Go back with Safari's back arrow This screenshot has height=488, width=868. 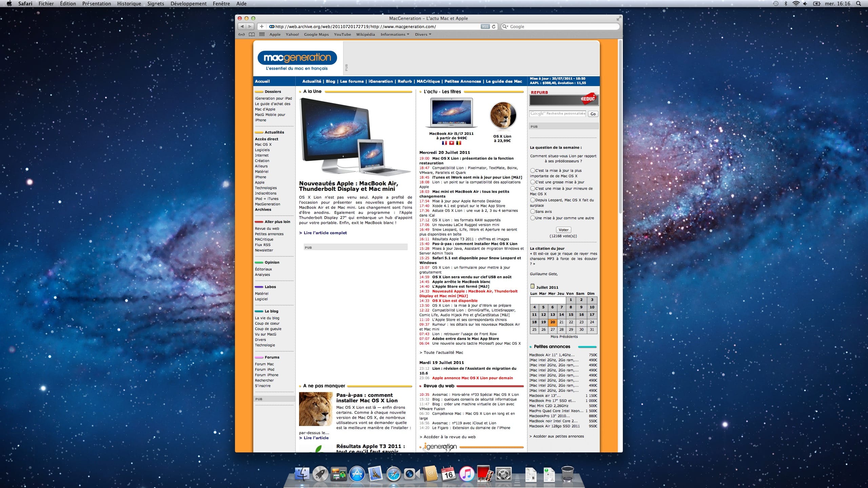(242, 26)
